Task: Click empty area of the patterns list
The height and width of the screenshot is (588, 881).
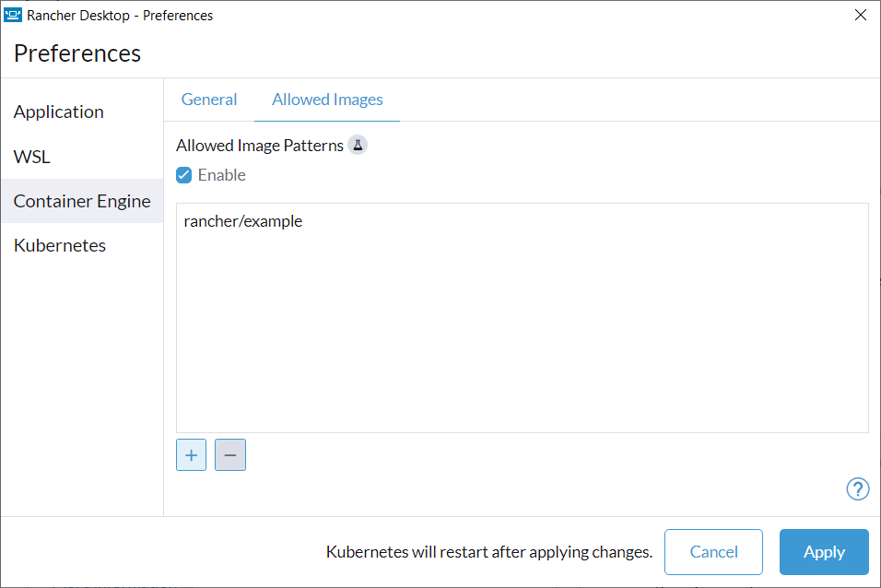Action: (523, 337)
